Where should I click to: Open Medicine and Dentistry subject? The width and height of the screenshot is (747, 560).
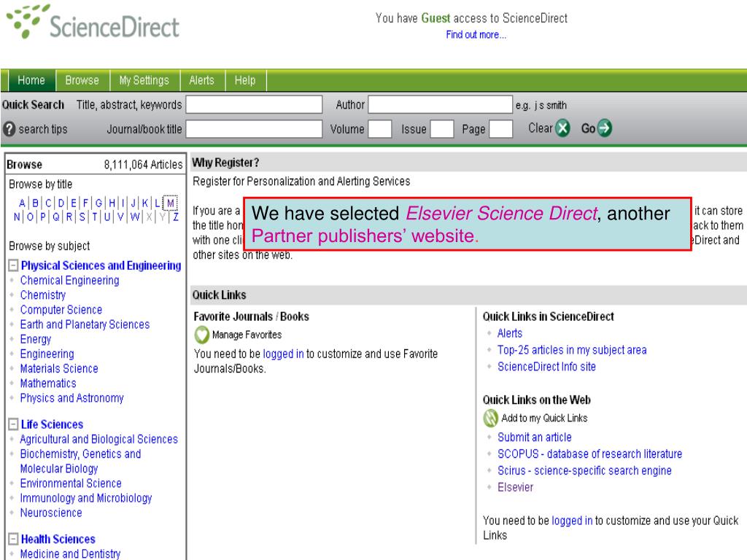(x=70, y=554)
